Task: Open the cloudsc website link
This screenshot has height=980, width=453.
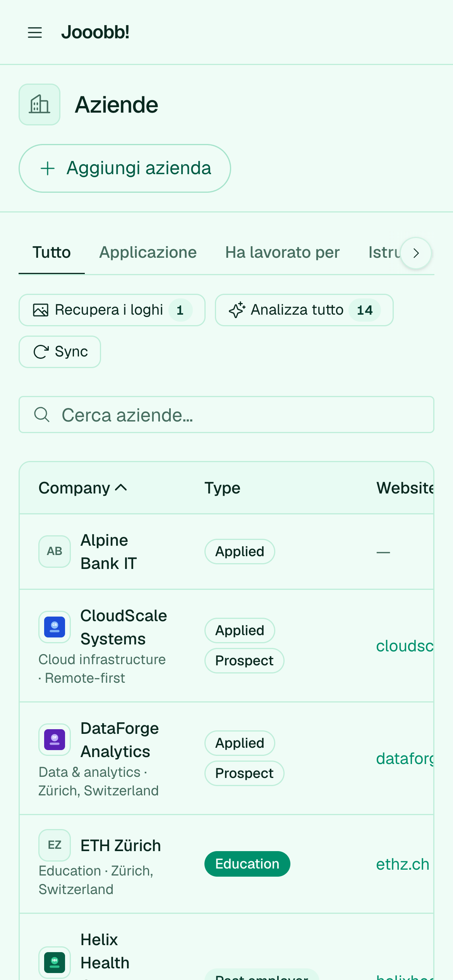Action: (x=405, y=646)
